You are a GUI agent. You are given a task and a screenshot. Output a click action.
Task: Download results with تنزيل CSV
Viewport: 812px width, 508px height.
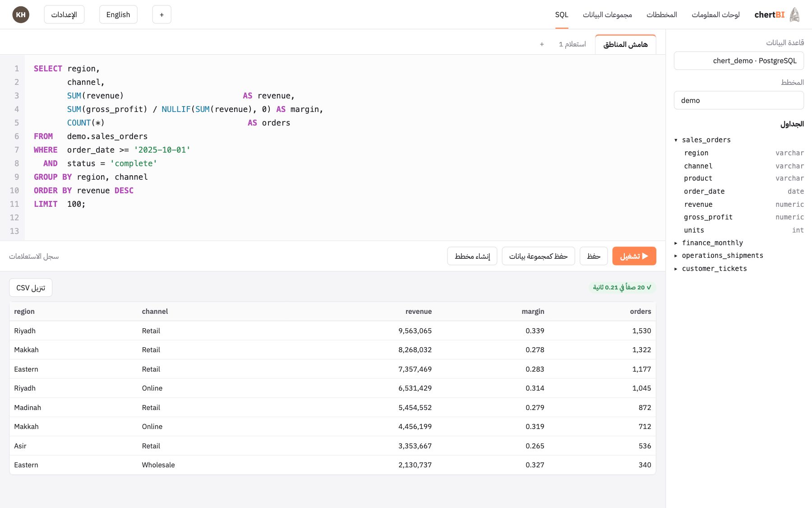(x=31, y=288)
